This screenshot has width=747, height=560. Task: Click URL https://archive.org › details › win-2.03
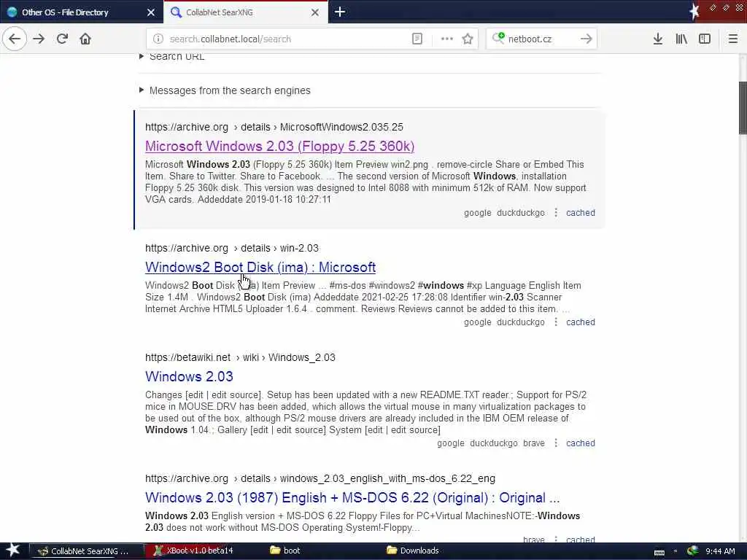[x=232, y=248]
